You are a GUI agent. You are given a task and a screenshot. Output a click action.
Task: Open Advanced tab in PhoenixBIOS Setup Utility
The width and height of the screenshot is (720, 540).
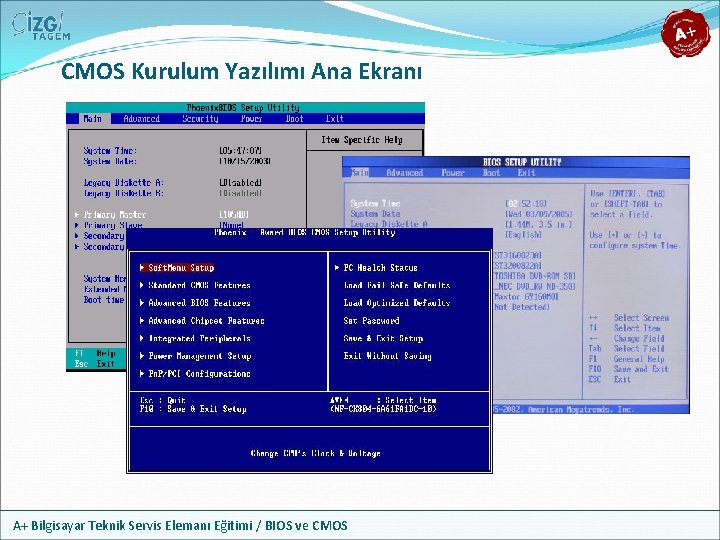141,119
